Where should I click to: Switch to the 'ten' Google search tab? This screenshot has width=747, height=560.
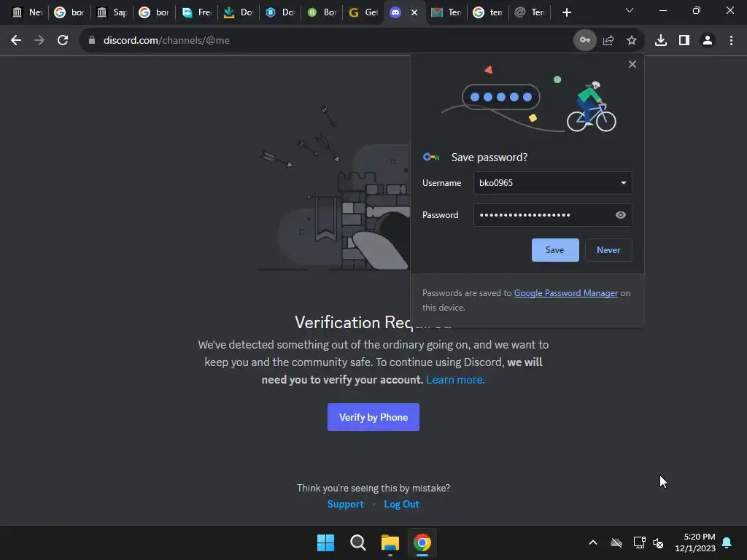click(487, 12)
